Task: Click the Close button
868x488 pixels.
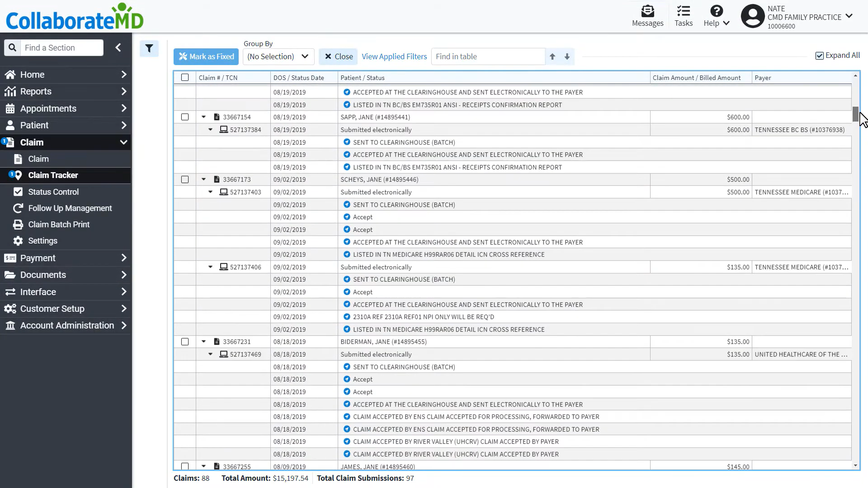Action: click(338, 56)
